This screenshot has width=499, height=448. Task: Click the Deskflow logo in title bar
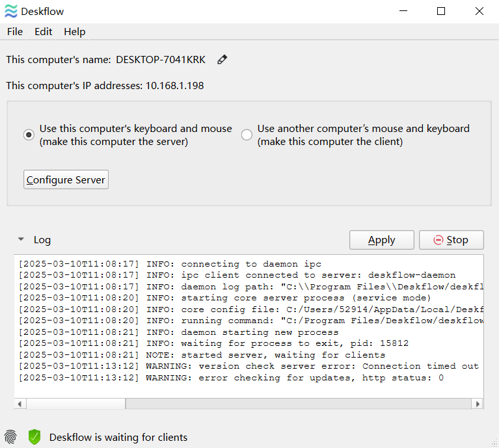(x=11, y=12)
